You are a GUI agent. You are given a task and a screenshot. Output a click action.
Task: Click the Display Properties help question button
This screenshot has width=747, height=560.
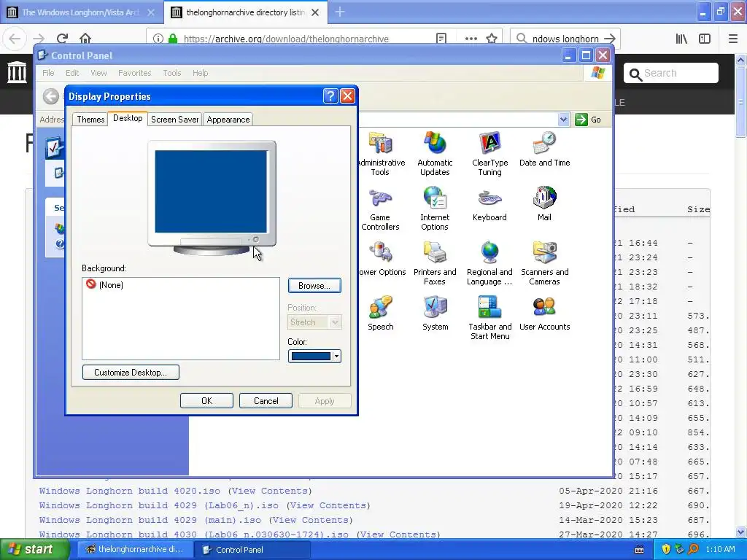coord(330,96)
